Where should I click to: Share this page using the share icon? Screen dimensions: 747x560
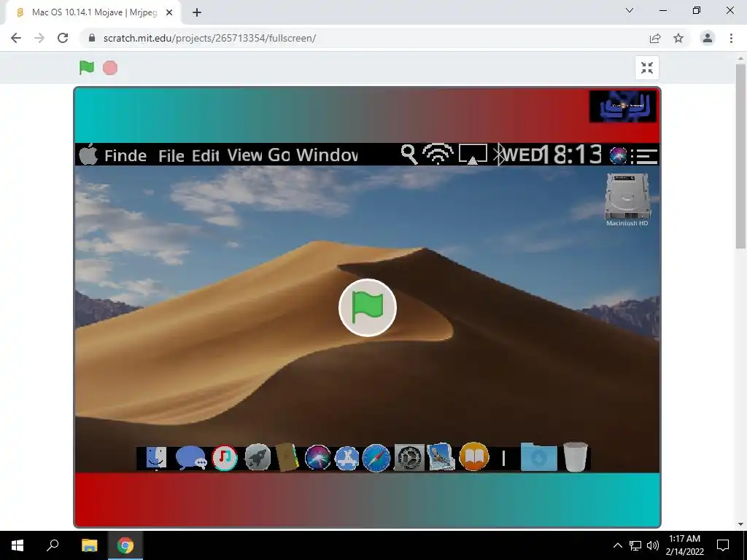tap(655, 38)
